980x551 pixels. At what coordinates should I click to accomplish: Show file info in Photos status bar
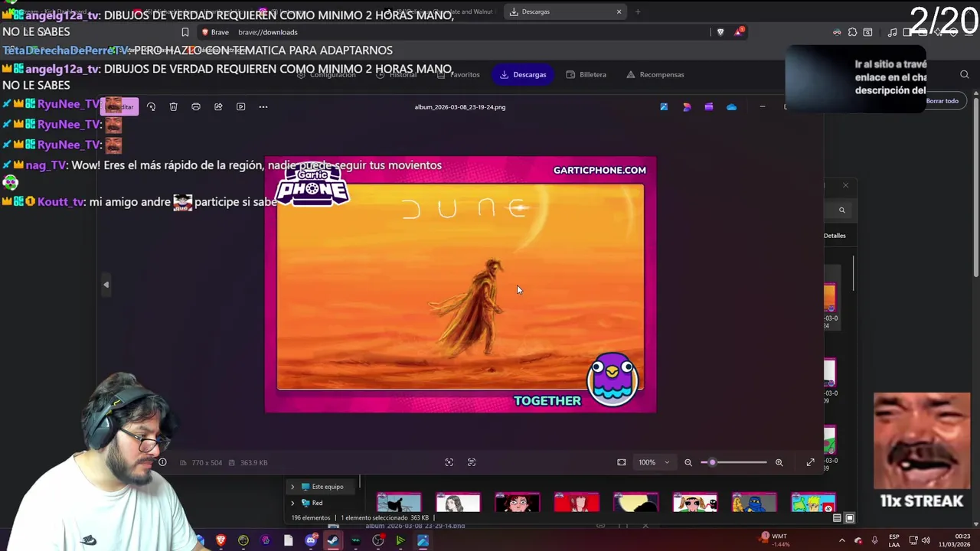[x=162, y=462]
